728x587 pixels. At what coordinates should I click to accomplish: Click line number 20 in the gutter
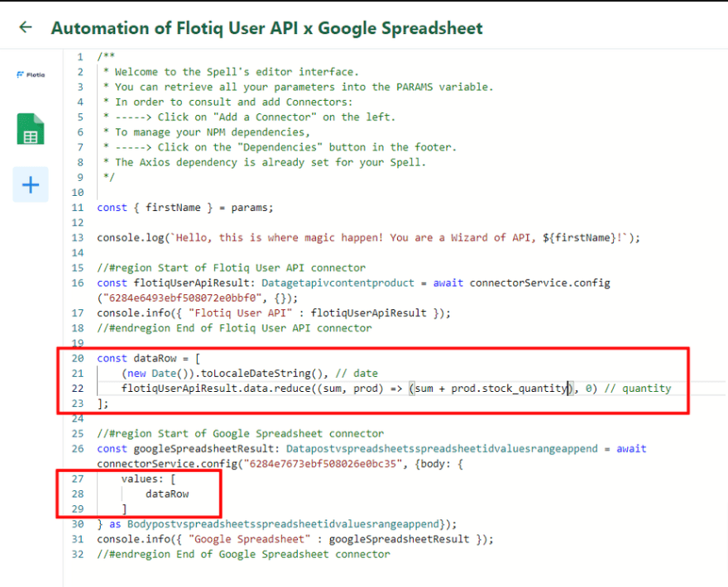pyautogui.click(x=78, y=358)
